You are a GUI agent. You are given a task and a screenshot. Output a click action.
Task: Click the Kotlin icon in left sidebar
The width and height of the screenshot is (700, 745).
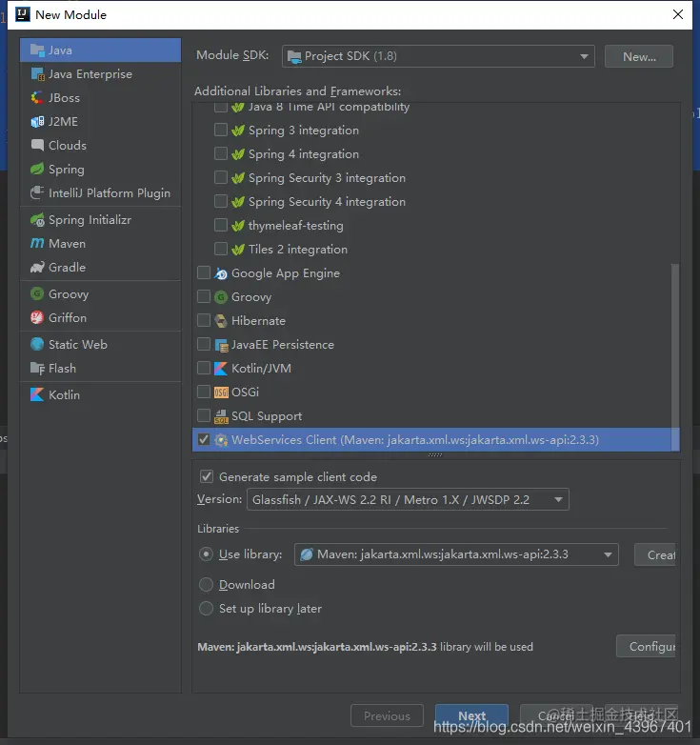[x=37, y=394]
